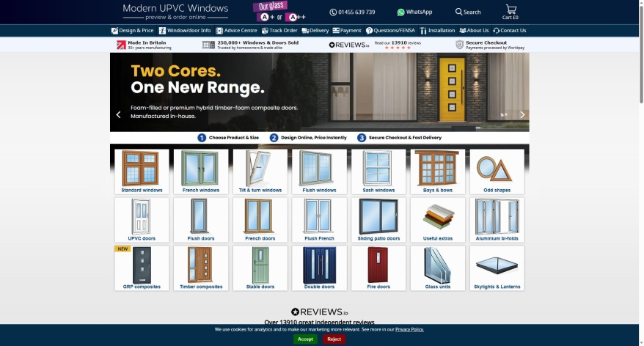The width and height of the screenshot is (644, 346).
Task: Open the Useful extras tile
Action: click(437, 220)
